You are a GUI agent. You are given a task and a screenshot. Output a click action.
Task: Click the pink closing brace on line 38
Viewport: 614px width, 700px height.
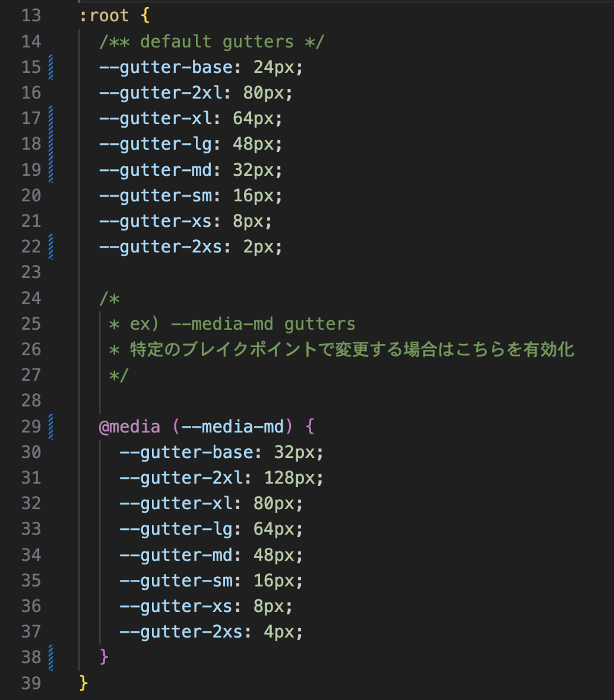pyautogui.click(x=104, y=657)
